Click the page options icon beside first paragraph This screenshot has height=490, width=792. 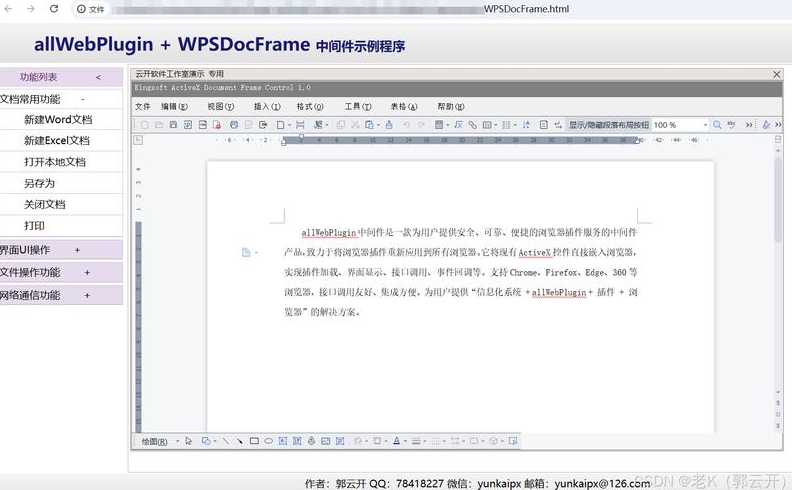click(246, 253)
